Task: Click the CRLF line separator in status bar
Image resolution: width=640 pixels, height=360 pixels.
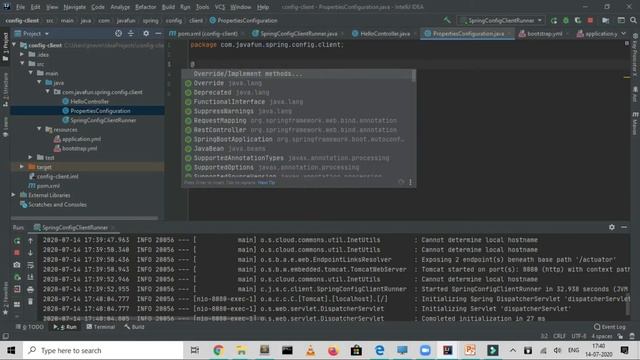Action: (x=559, y=336)
